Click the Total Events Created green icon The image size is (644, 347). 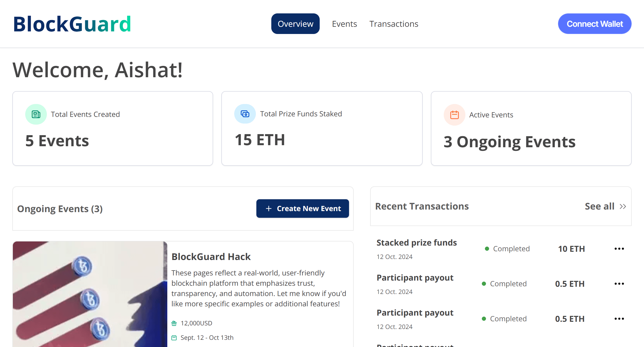[36, 114]
